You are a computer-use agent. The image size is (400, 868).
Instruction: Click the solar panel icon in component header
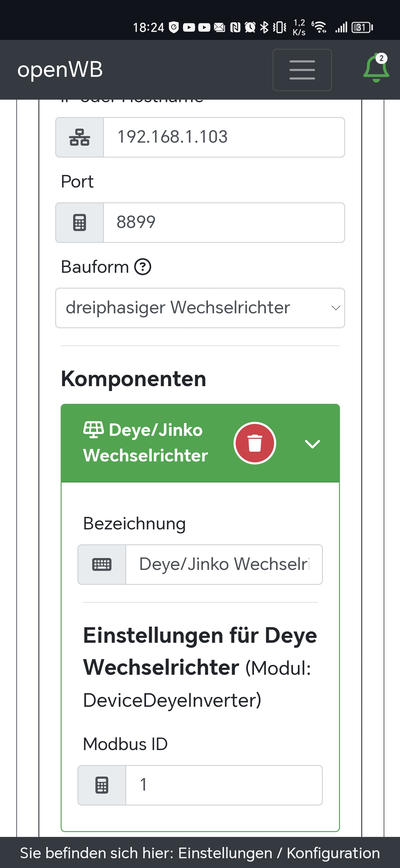click(93, 430)
